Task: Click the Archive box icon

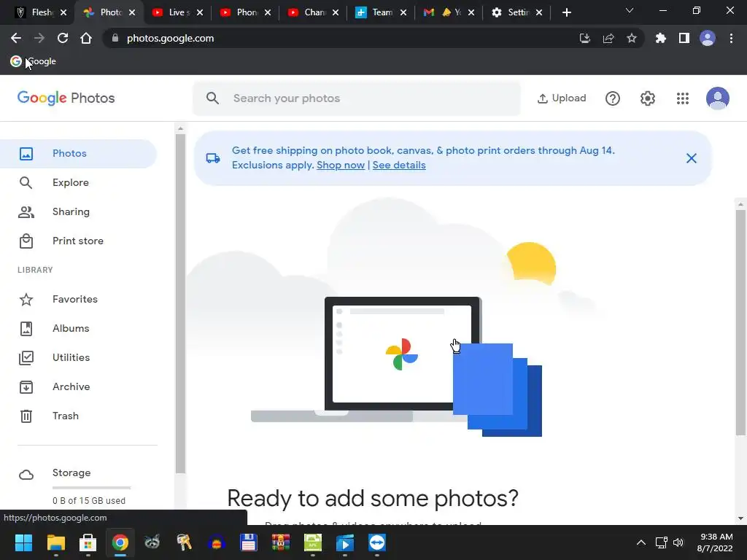Action: [x=26, y=386]
